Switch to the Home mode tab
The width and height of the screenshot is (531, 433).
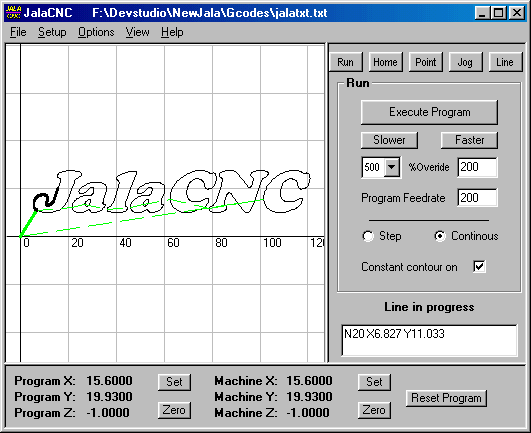click(385, 62)
